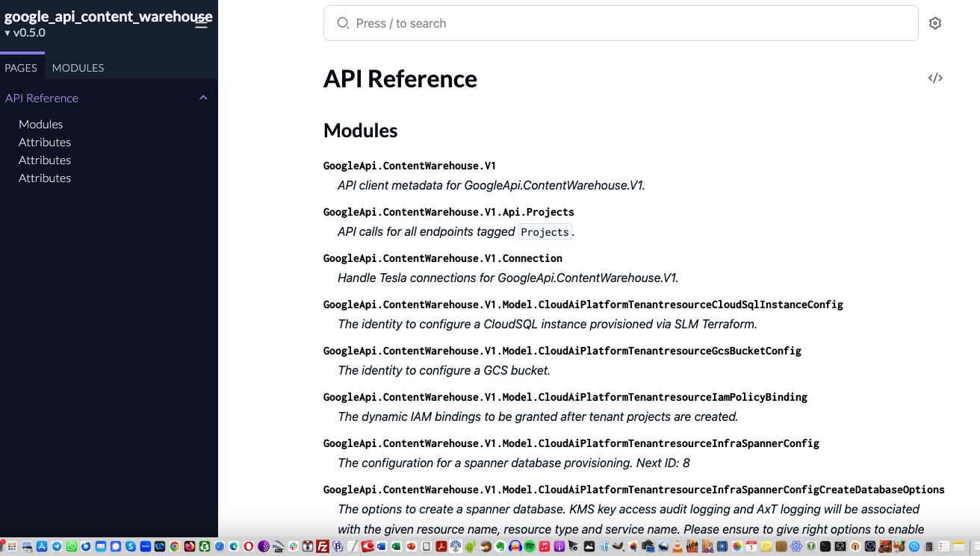Open the InfraSpannerConfigCreateDatabaseOptions model link

[x=633, y=490]
